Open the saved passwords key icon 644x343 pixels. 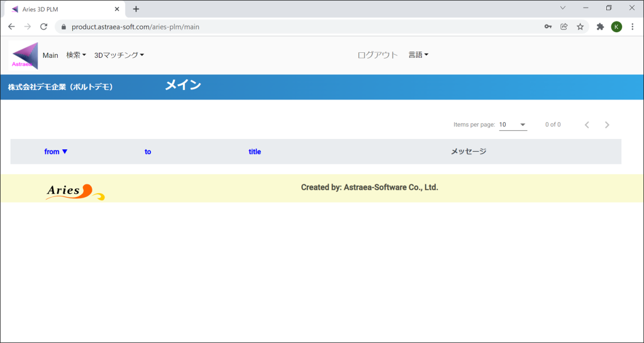coord(548,26)
